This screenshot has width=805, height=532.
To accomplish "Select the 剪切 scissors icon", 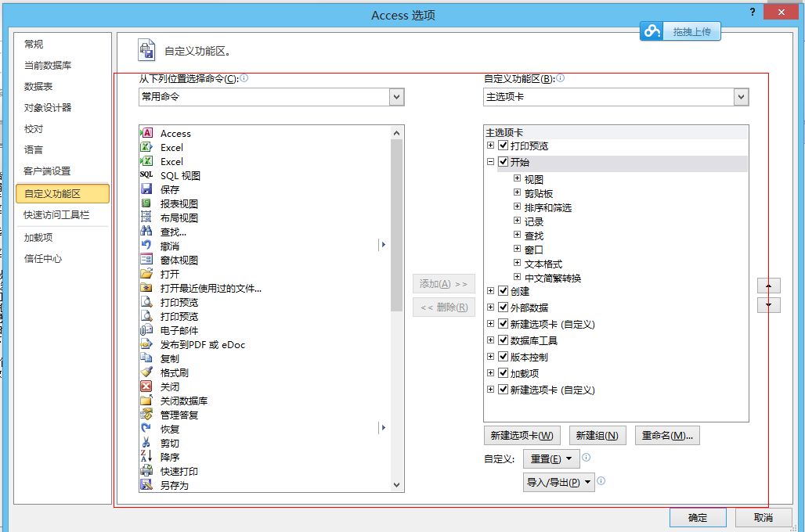I will click(146, 443).
